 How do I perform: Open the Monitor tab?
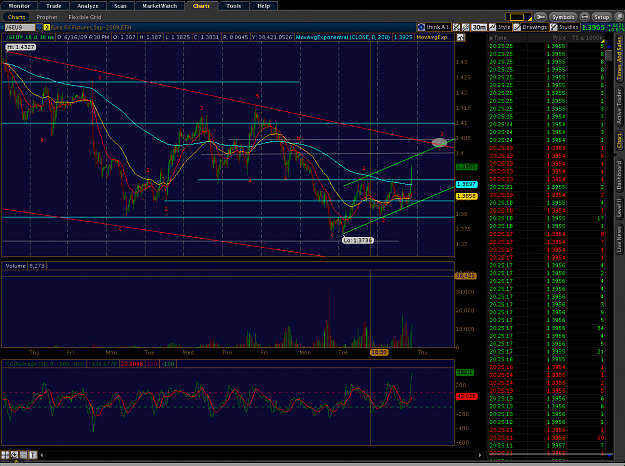tap(19, 6)
